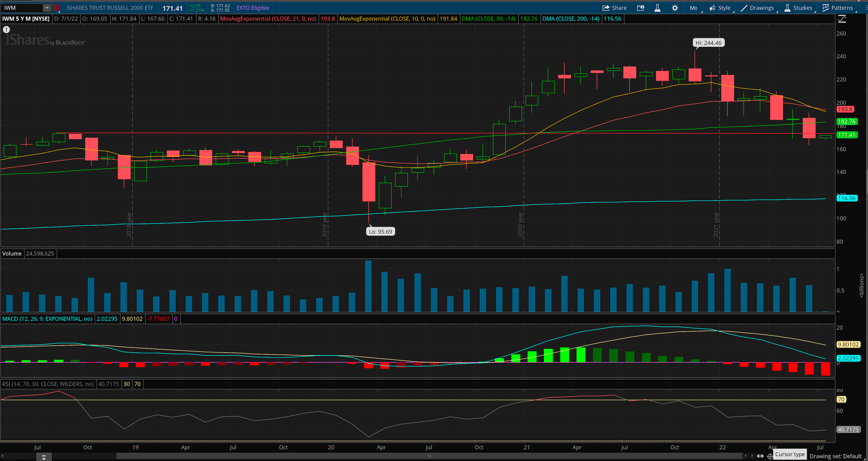Open the Patterns menu
Viewport: 868px width, 461px height.
[837, 8]
